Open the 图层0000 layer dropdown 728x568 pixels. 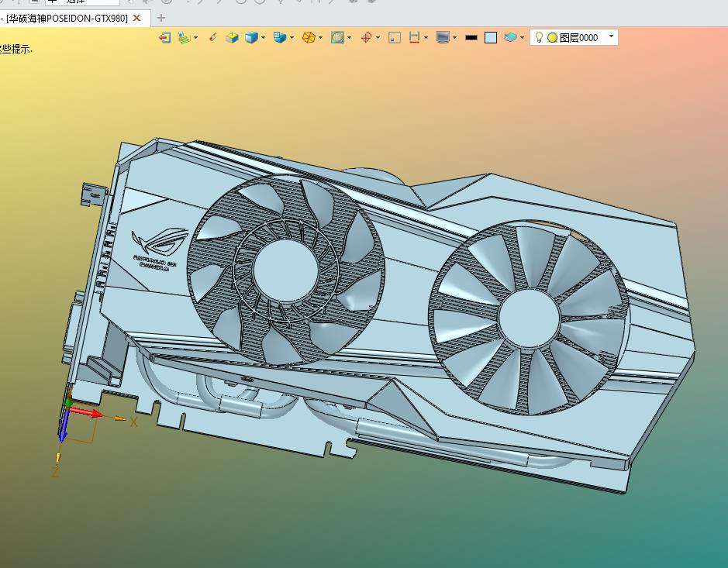point(611,36)
